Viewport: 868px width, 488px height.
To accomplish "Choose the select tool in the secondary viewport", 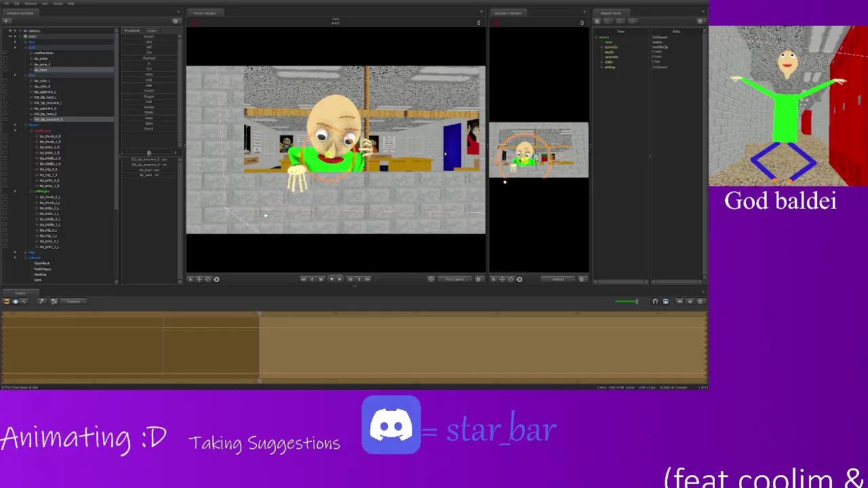I will tap(494, 279).
